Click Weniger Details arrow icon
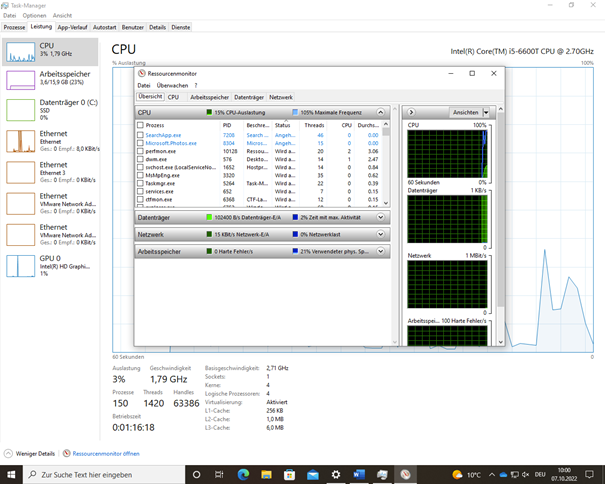The height and width of the screenshot is (484, 605). pos(8,454)
